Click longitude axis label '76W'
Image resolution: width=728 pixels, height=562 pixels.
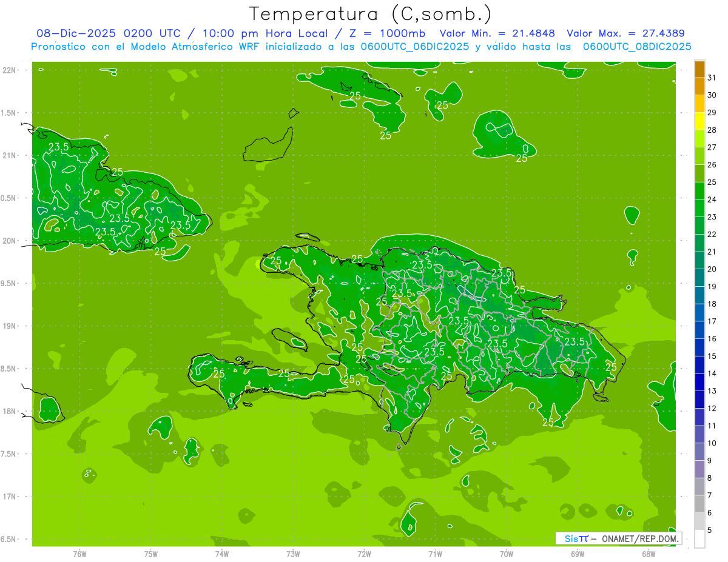pos(79,554)
